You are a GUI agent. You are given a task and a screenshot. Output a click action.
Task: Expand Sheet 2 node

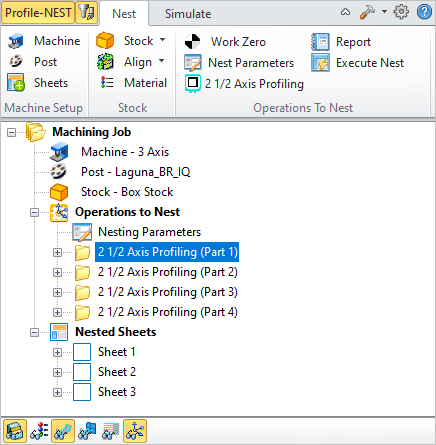tap(57, 372)
